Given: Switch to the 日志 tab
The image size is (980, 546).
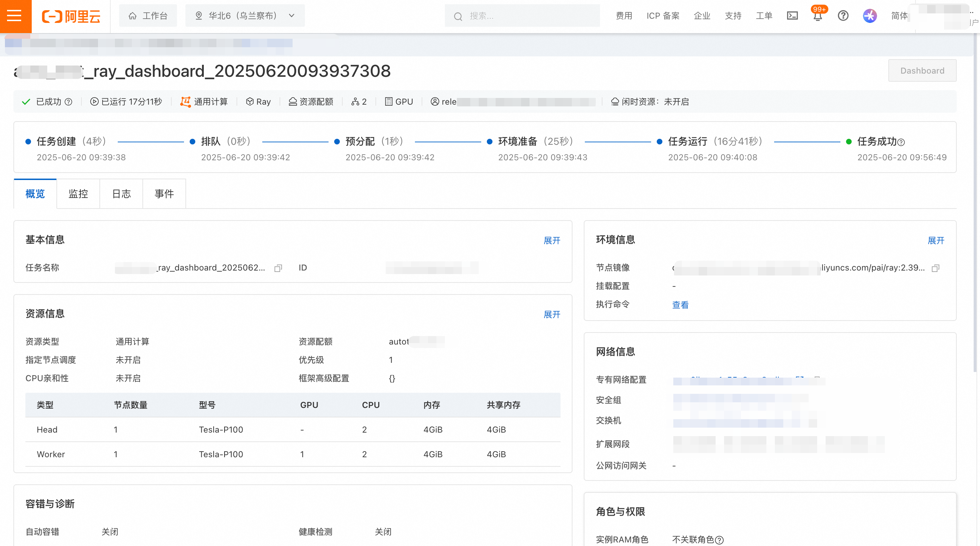Looking at the screenshot, I should (x=121, y=194).
